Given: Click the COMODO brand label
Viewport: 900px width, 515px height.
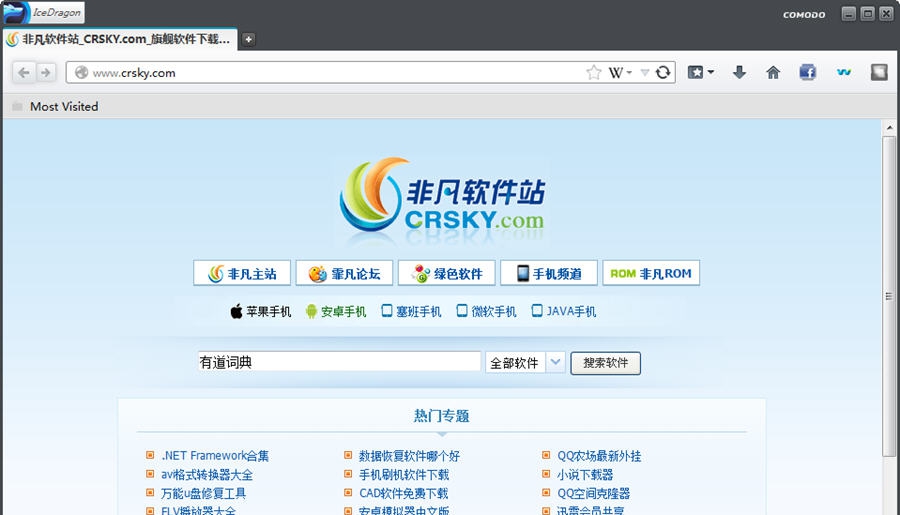Looking at the screenshot, I should (804, 15).
